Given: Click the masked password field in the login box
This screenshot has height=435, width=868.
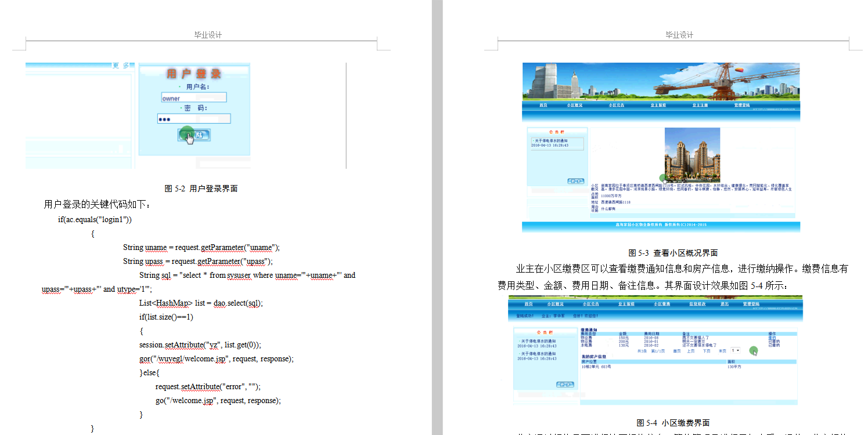Looking at the screenshot, I should pyautogui.click(x=194, y=118).
